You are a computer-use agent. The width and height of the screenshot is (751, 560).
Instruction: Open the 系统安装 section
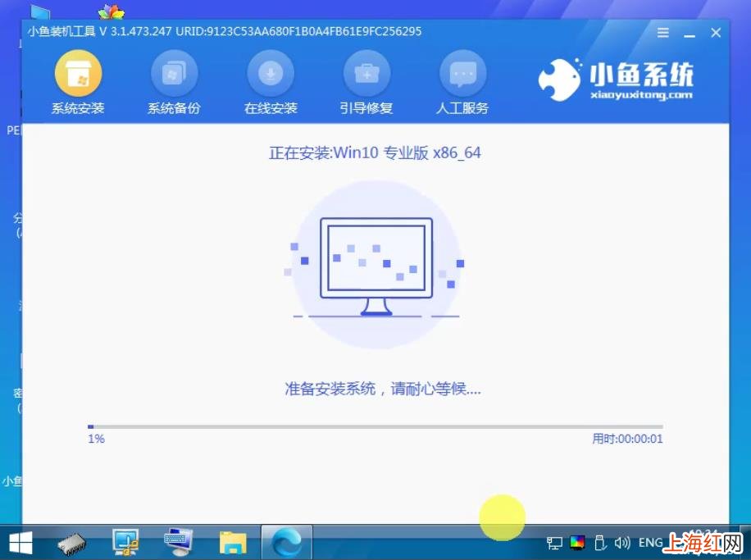point(78,84)
